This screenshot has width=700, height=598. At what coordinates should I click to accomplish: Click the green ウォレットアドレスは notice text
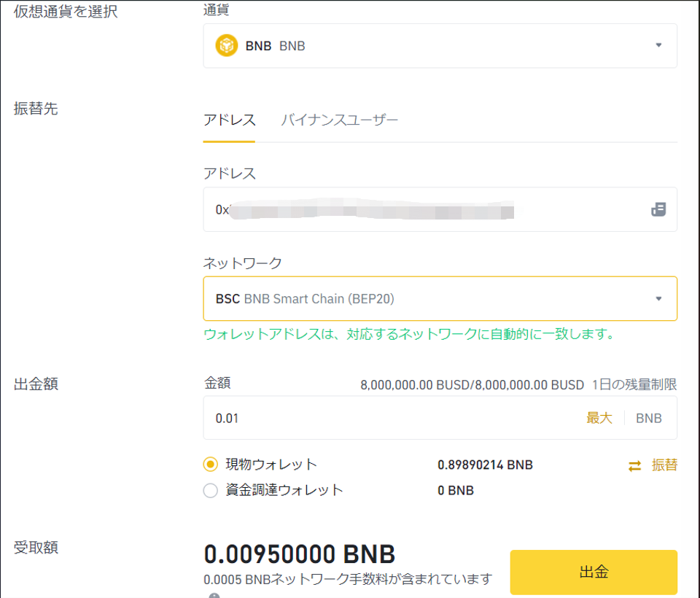click(x=410, y=334)
